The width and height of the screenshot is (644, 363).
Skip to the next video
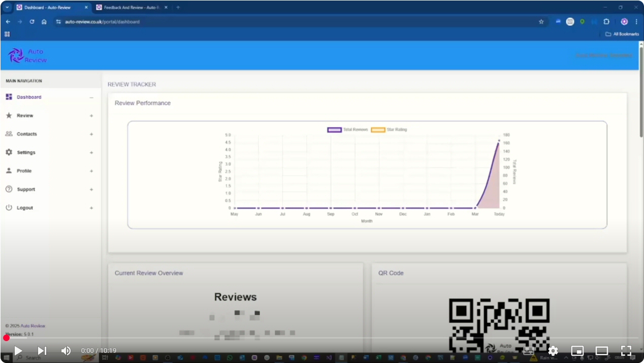(x=42, y=351)
